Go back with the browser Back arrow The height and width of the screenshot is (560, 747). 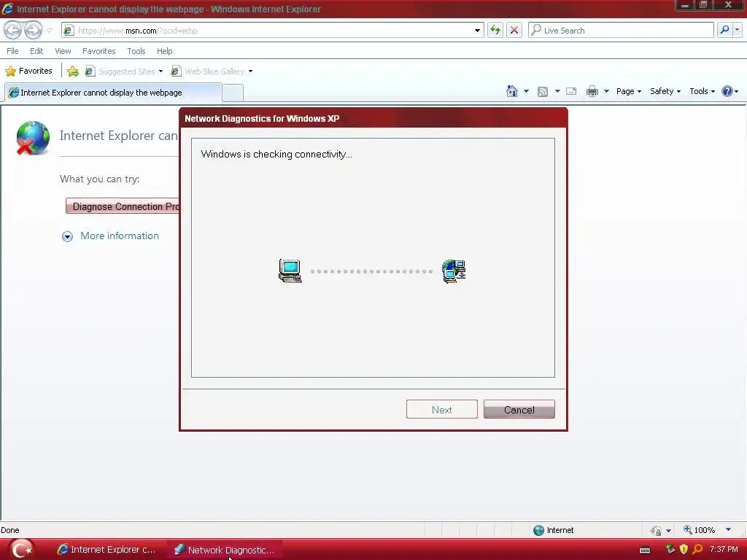[x=13, y=31]
